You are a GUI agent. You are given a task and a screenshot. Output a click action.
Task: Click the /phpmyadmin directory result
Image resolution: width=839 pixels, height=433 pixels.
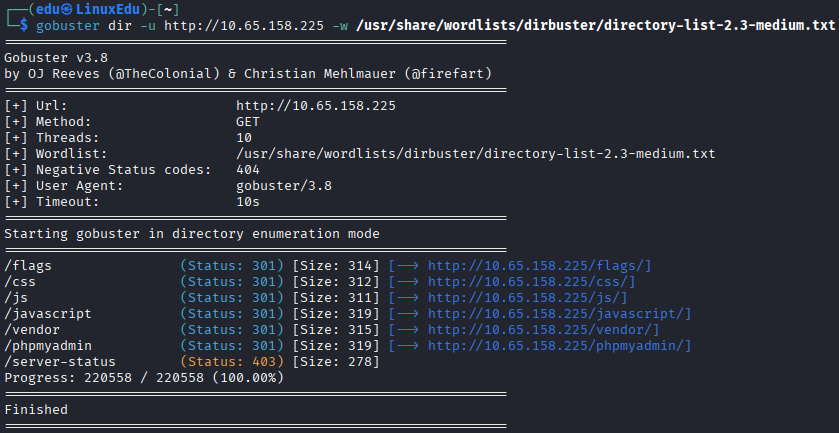tap(48, 346)
